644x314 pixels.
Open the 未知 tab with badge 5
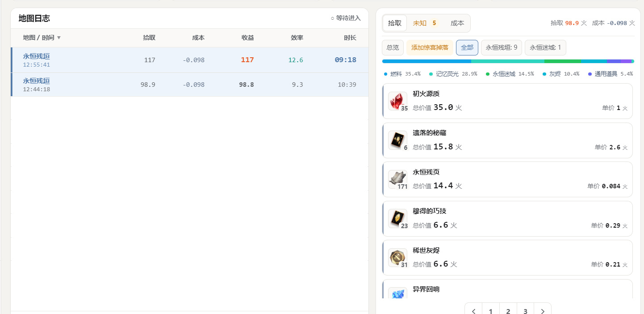tap(425, 23)
